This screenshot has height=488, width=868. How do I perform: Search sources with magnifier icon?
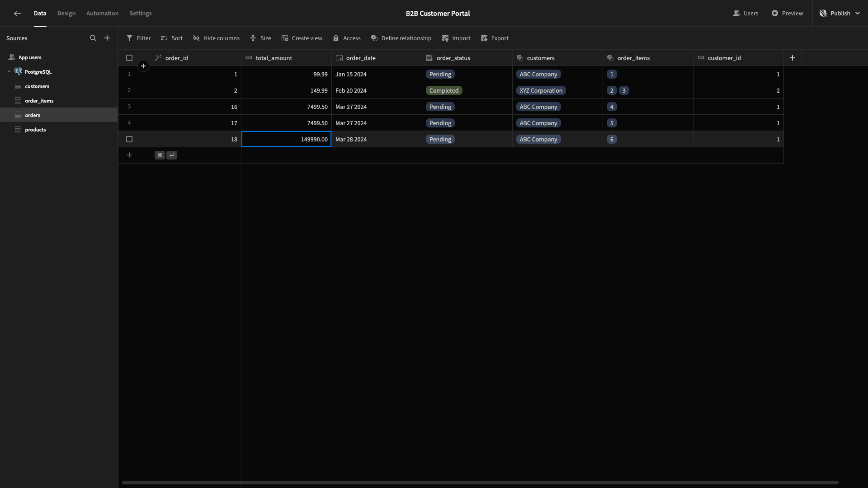click(93, 38)
